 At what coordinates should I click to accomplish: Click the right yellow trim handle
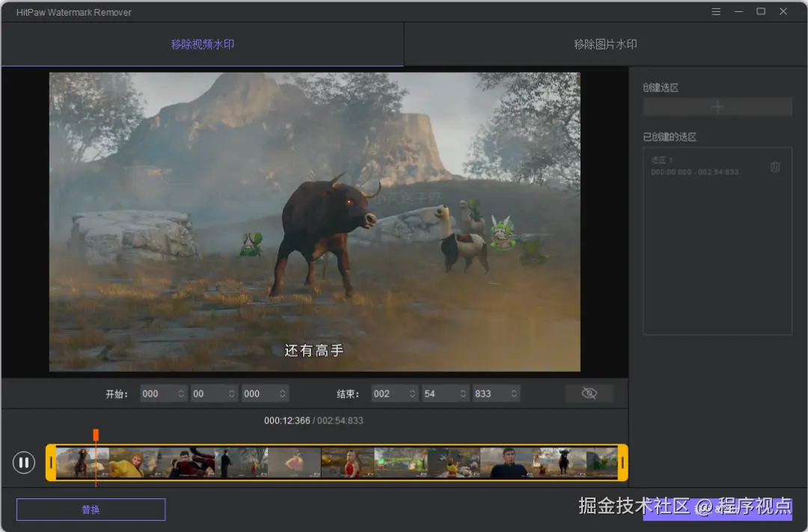point(622,462)
